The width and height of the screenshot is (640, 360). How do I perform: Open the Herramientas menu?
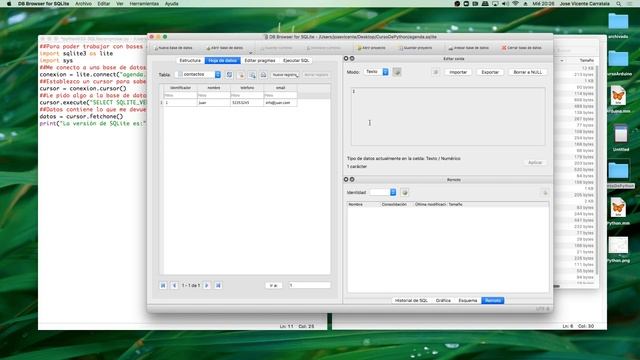144,4
